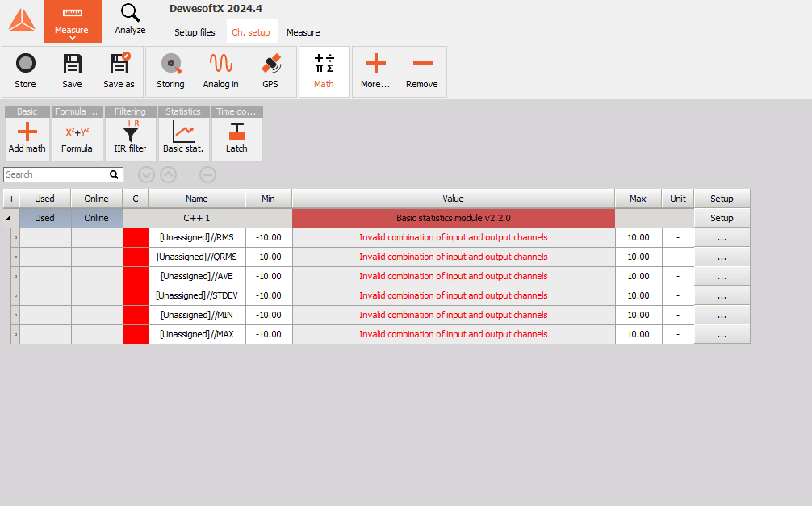
Task: Open the Time domain category tab
Action: click(236, 111)
